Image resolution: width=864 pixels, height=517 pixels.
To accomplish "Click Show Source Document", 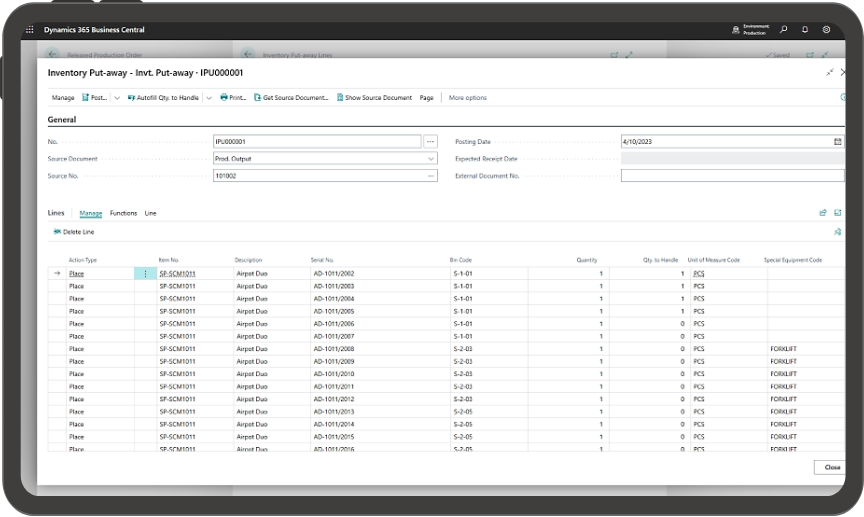I will pyautogui.click(x=375, y=98).
